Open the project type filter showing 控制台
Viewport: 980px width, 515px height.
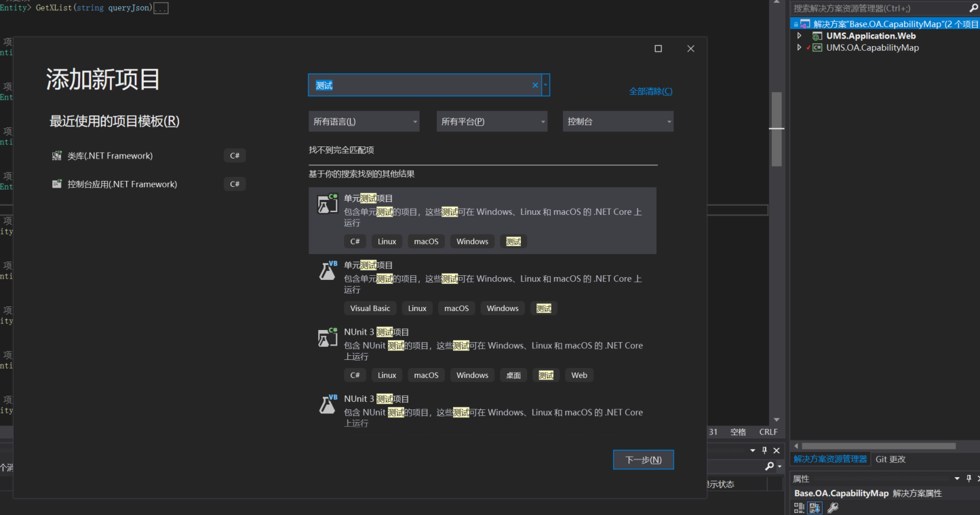(x=618, y=121)
